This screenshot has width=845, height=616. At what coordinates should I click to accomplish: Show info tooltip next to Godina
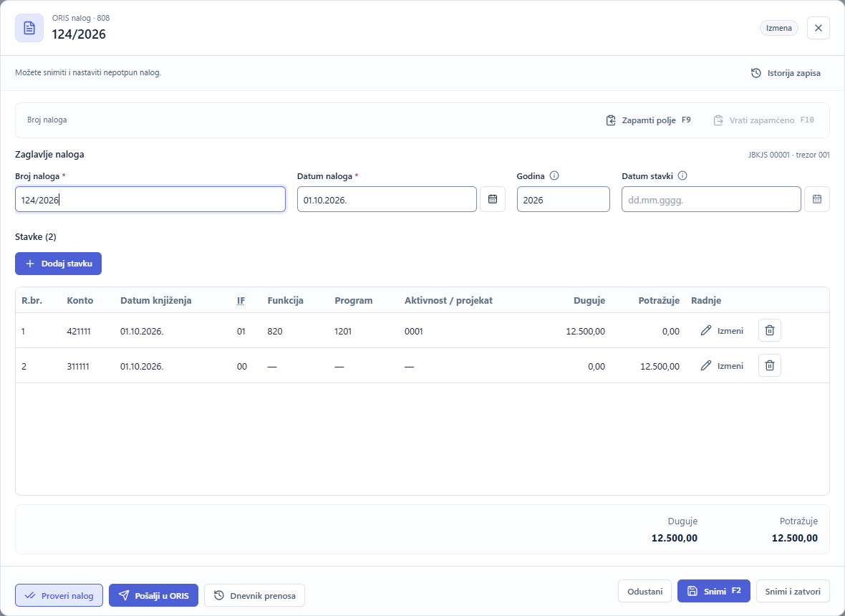[x=554, y=175]
